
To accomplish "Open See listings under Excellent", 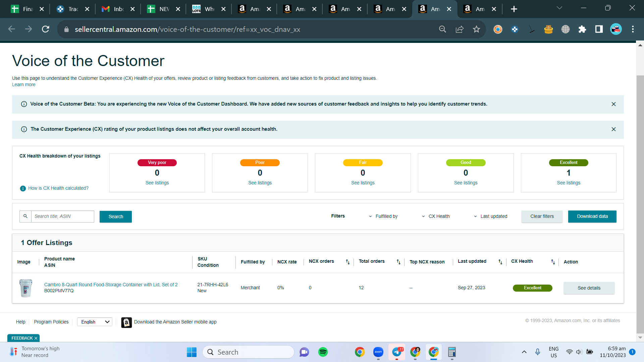I will point(569,183).
